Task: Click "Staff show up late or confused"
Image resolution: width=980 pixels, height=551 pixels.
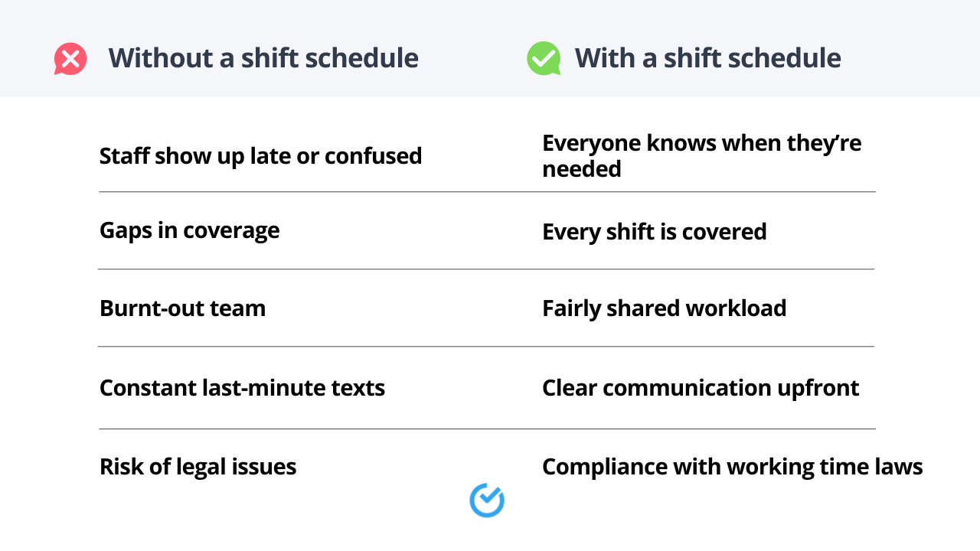Action: 260,156
